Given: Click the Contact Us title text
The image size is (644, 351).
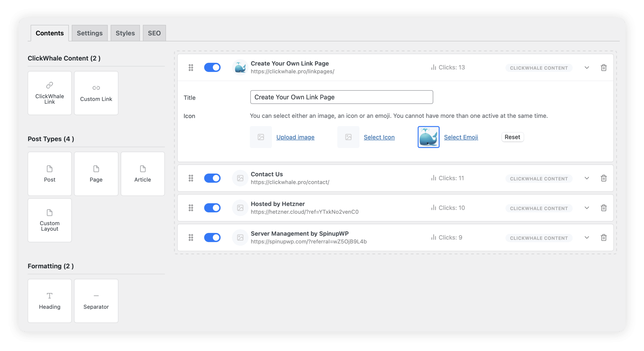Looking at the screenshot, I should tap(267, 174).
